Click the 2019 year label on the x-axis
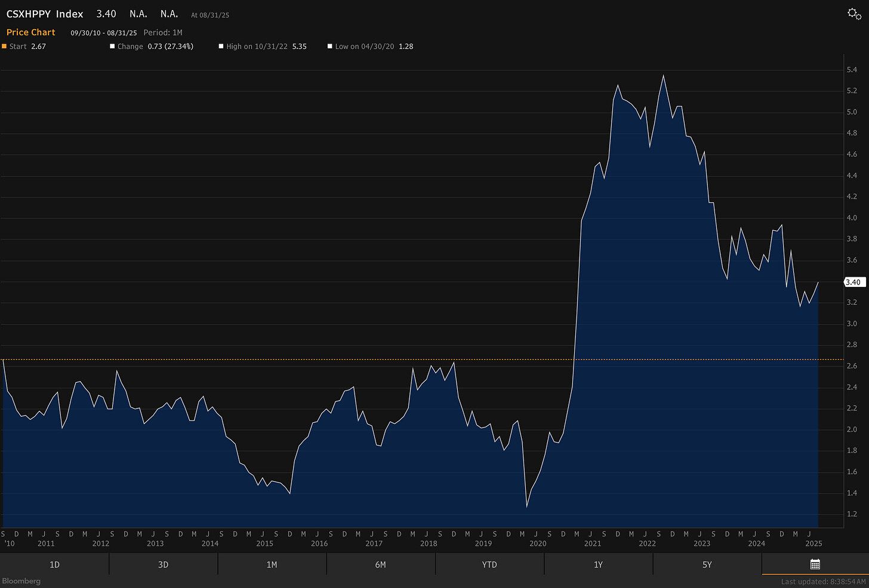Screen dimensions: 869x588 (x=483, y=543)
